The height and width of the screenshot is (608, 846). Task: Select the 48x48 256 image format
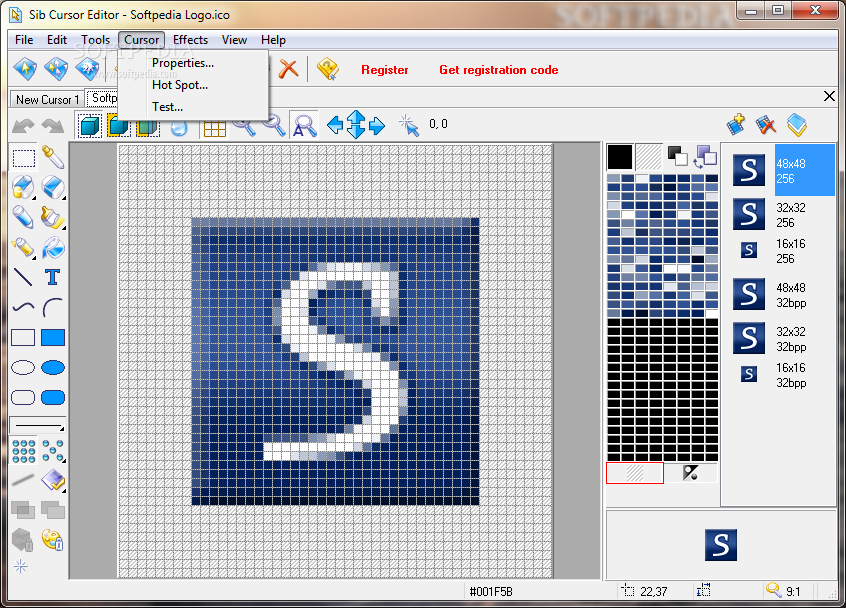click(782, 170)
